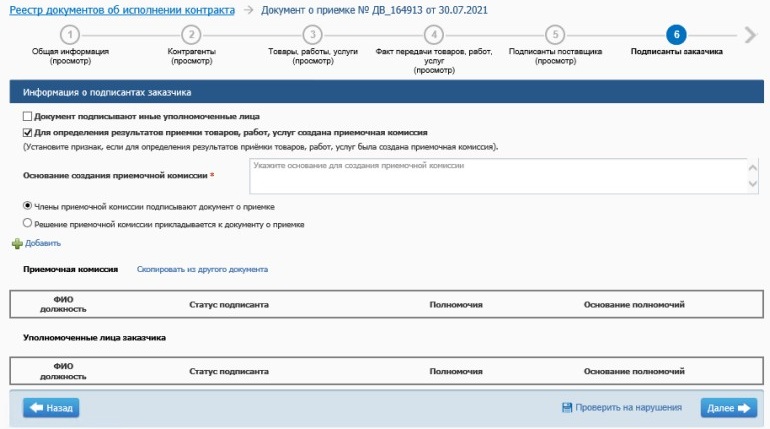Click 'Проверить на нарушения' link
Screen dimensions: 770x429
click(629, 407)
